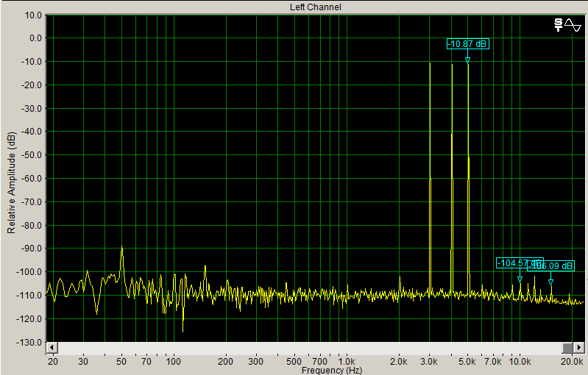Click the 1.0k frequency axis value
The width and height of the screenshot is (588, 375).
tap(347, 362)
